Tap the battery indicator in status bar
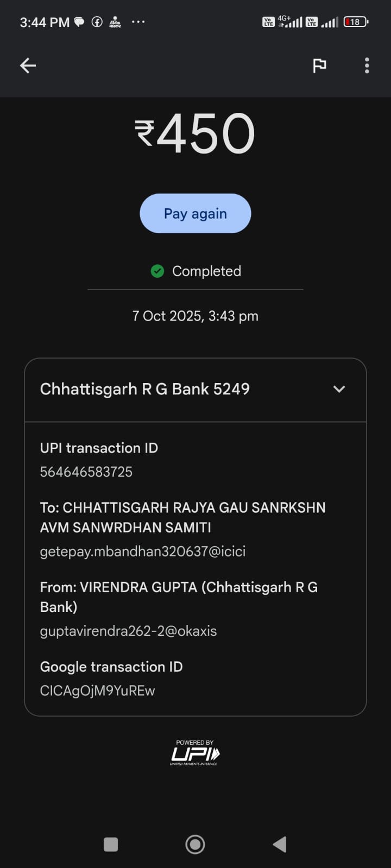Viewport: 391px width, 868px height. 356,22
